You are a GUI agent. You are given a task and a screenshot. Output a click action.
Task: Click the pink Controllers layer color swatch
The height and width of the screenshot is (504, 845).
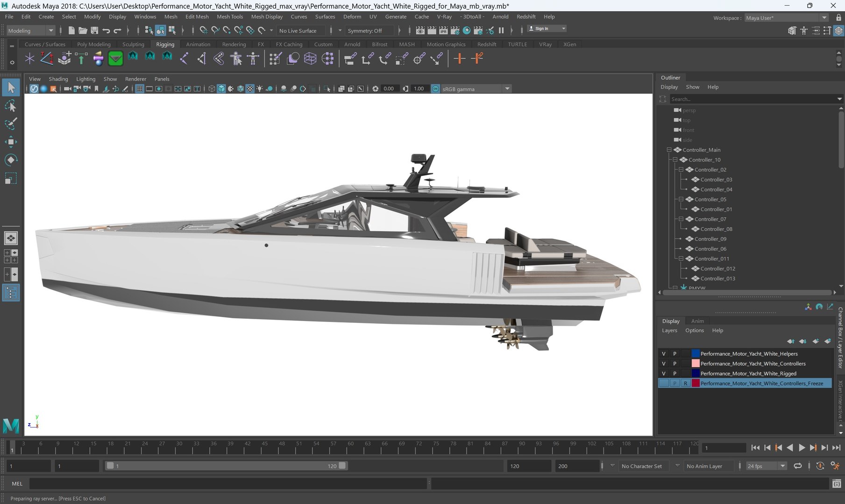point(696,364)
